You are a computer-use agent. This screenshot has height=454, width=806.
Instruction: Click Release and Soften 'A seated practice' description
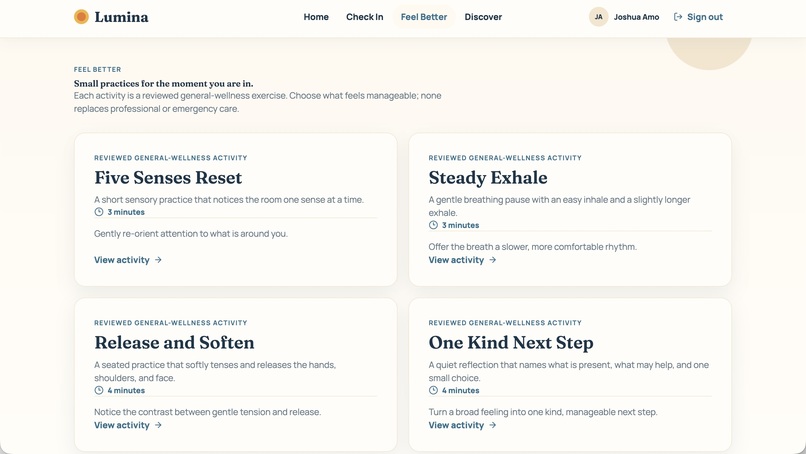[x=215, y=371]
